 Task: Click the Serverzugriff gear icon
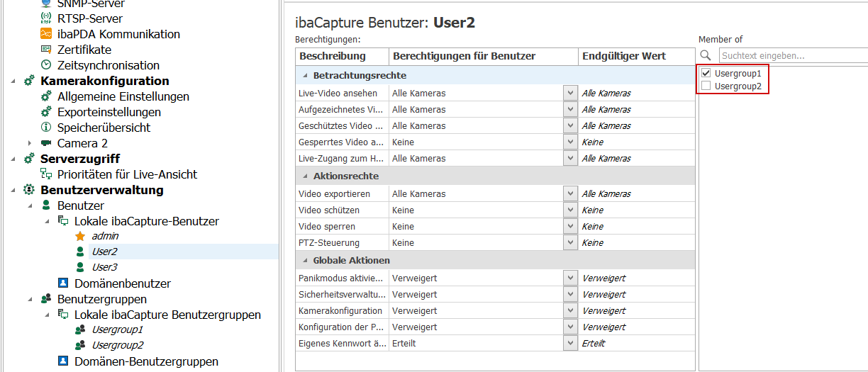tap(29, 159)
